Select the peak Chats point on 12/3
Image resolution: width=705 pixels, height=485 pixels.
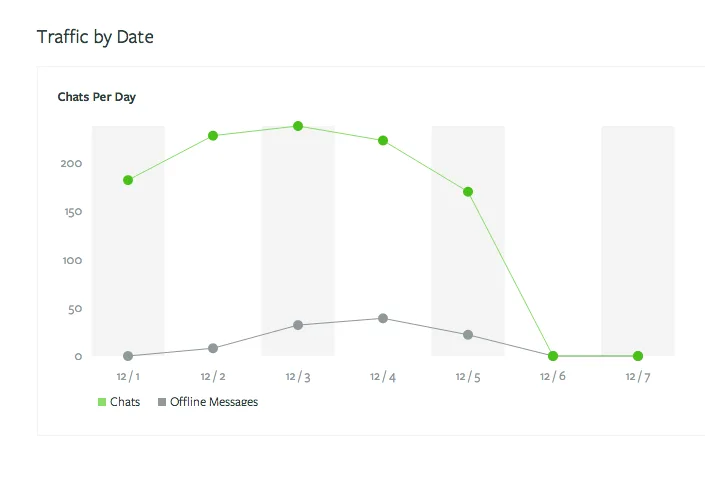298,126
